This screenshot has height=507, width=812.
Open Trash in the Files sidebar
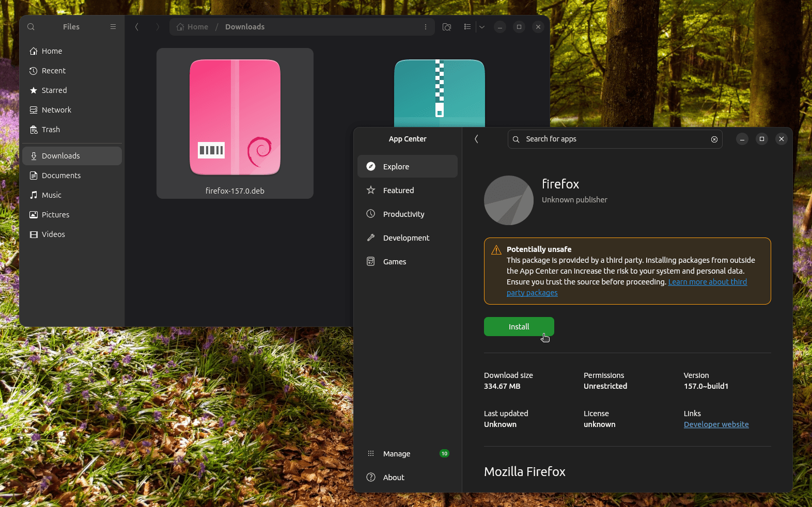(x=72, y=130)
